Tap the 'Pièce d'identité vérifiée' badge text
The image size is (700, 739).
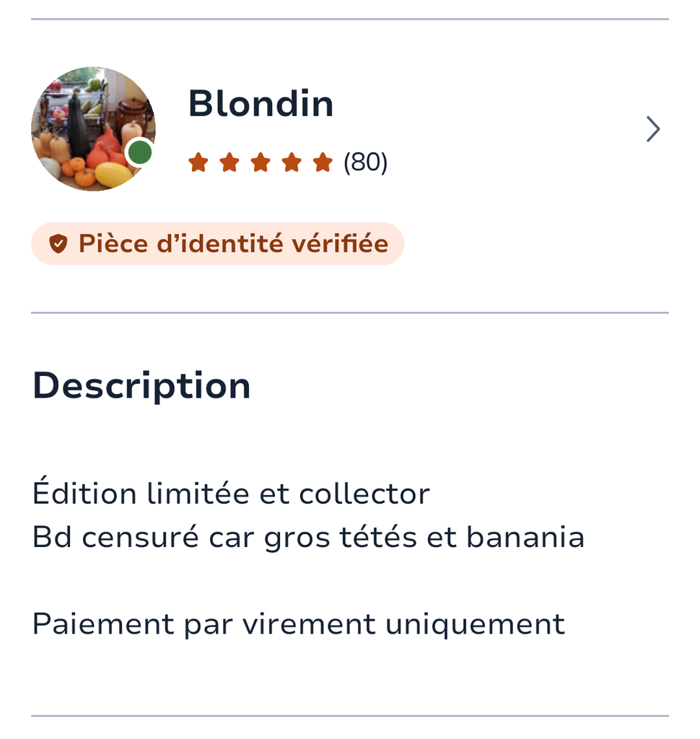point(233,244)
